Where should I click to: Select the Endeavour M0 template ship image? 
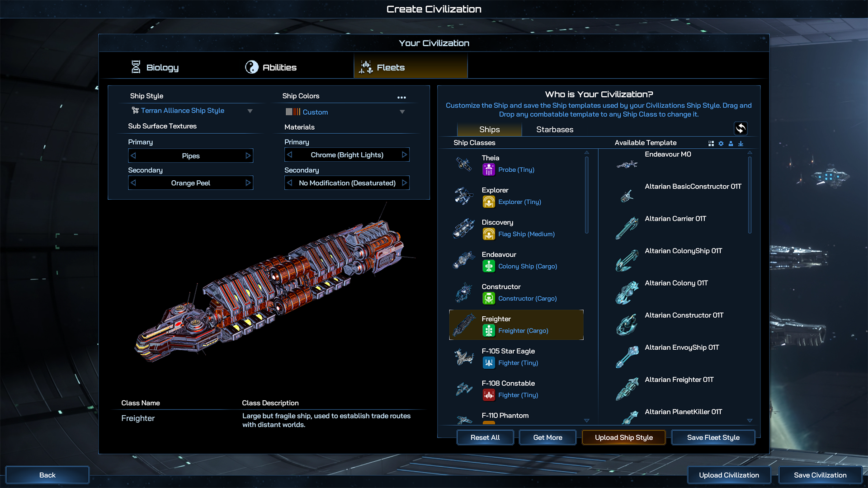point(627,164)
